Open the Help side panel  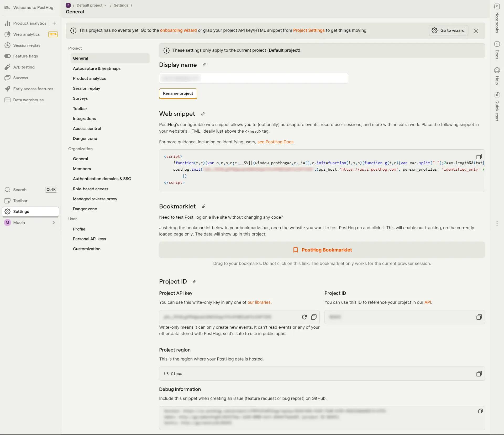(x=497, y=76)
